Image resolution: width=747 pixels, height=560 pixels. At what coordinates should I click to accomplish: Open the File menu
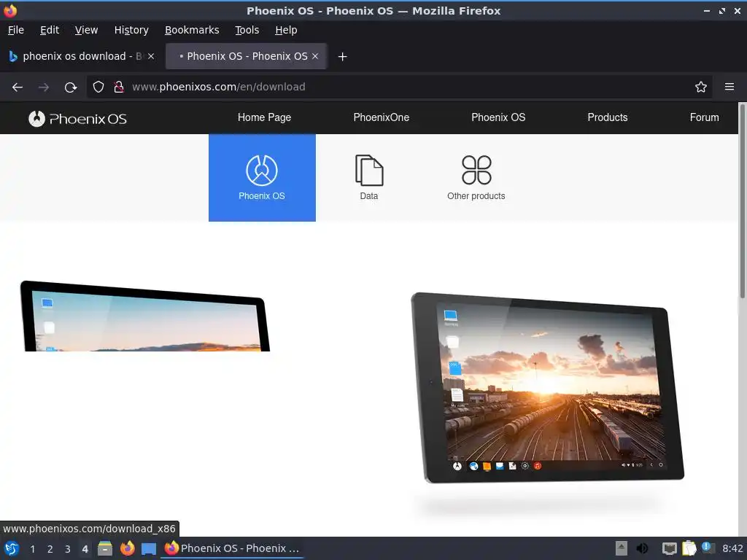[16, 30]
